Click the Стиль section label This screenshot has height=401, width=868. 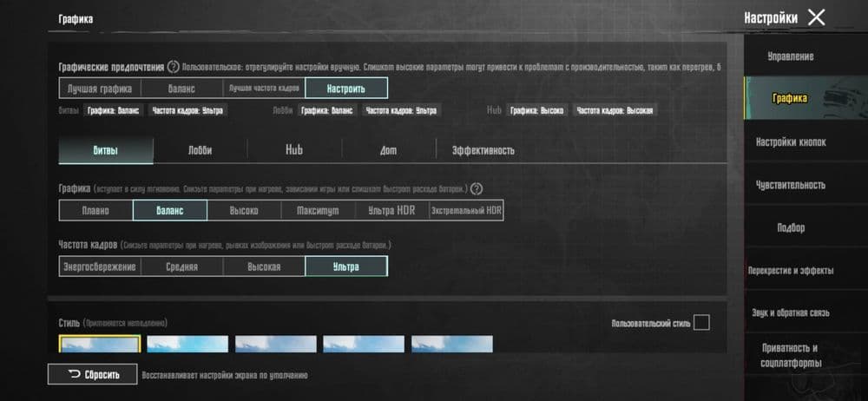tap(69, 322)
